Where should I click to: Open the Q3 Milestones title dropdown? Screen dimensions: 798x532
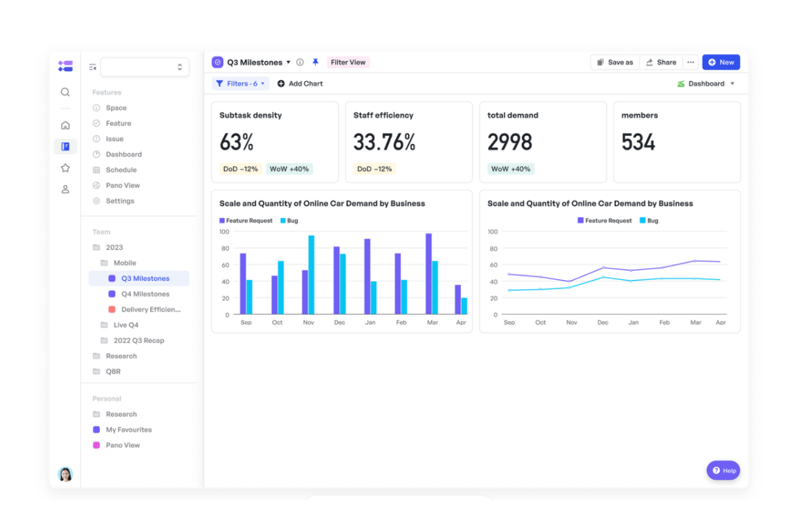(289, 62)
